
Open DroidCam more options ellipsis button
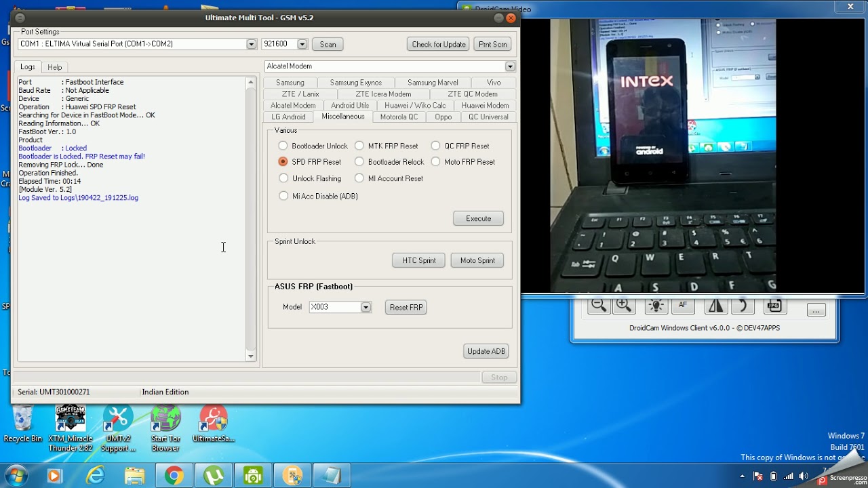pos(816,310)
